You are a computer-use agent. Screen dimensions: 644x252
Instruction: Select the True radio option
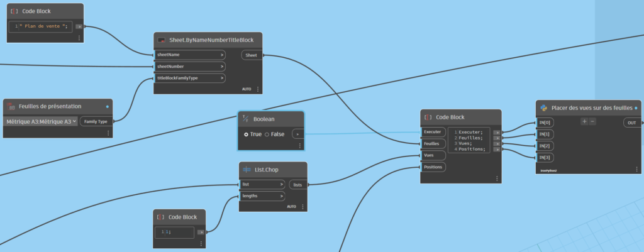(x=247, y=134)
